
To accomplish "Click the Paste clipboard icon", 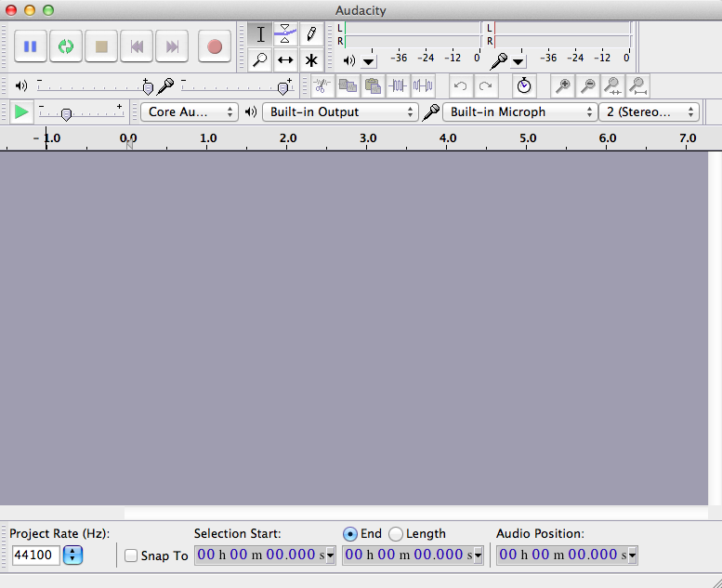I will pyautogui.click(x=373, y=85).
